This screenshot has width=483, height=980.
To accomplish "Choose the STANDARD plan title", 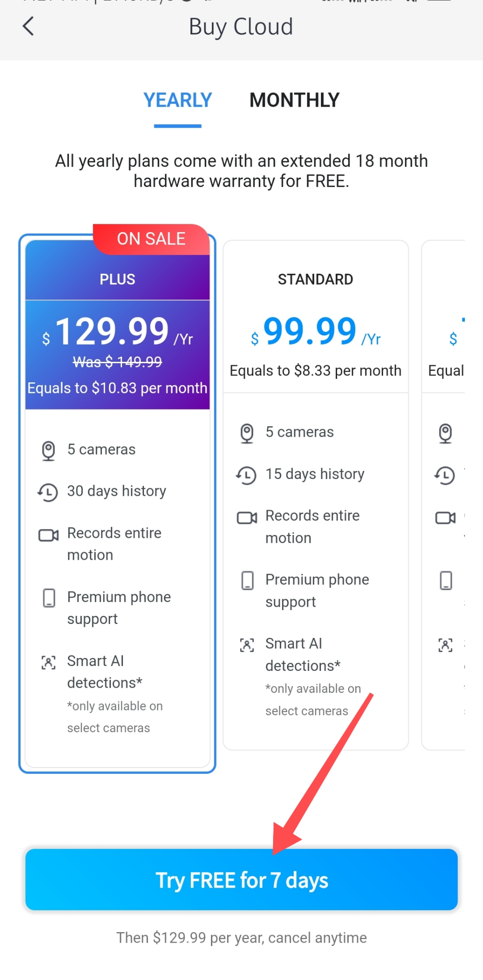I will 315,279.
